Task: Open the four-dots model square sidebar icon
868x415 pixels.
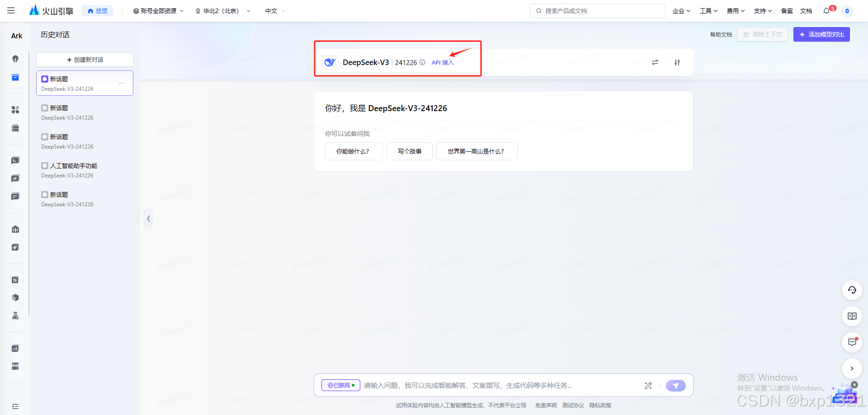Action: (15, 110)
